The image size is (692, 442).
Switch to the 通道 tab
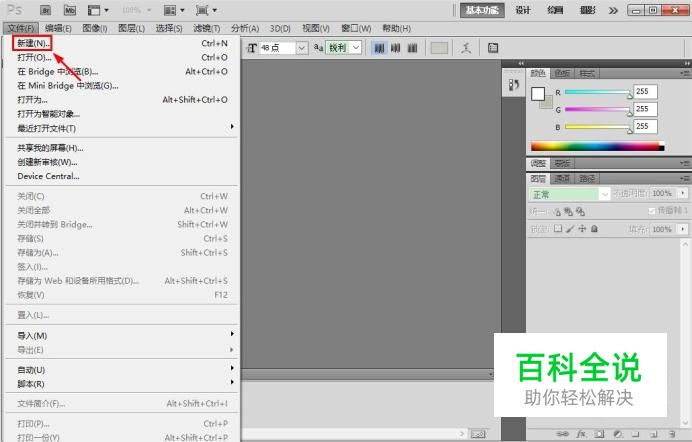562,178
